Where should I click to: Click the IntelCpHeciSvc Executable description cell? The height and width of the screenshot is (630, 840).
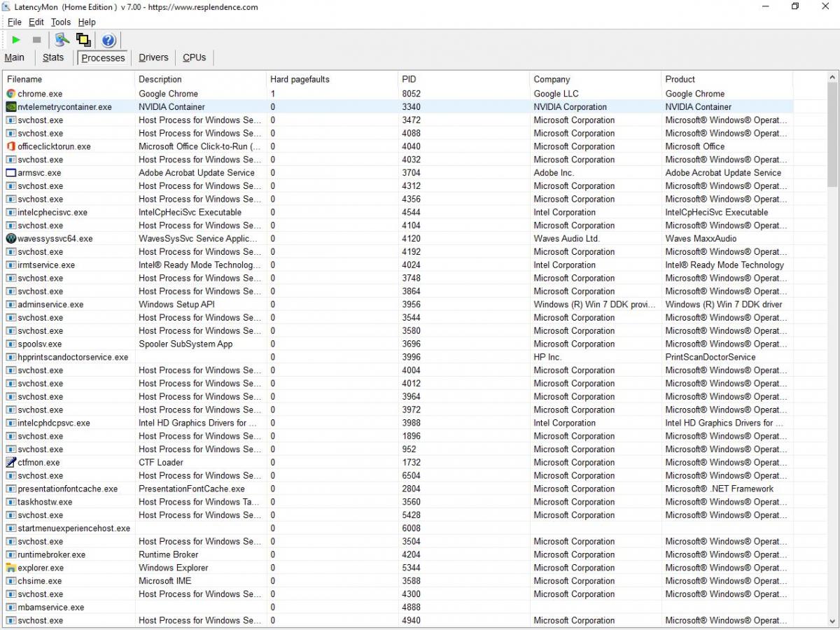click(190, 212)
